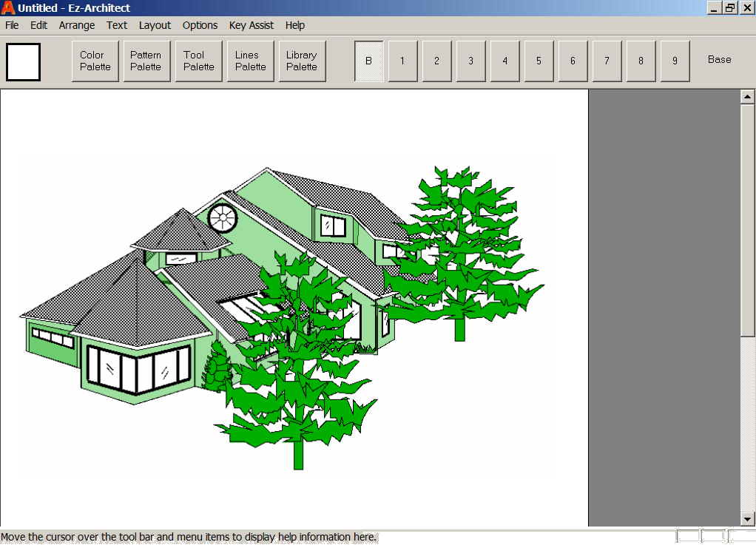
Task: Open the Lines Palette
Action: (x=250, y=61)
